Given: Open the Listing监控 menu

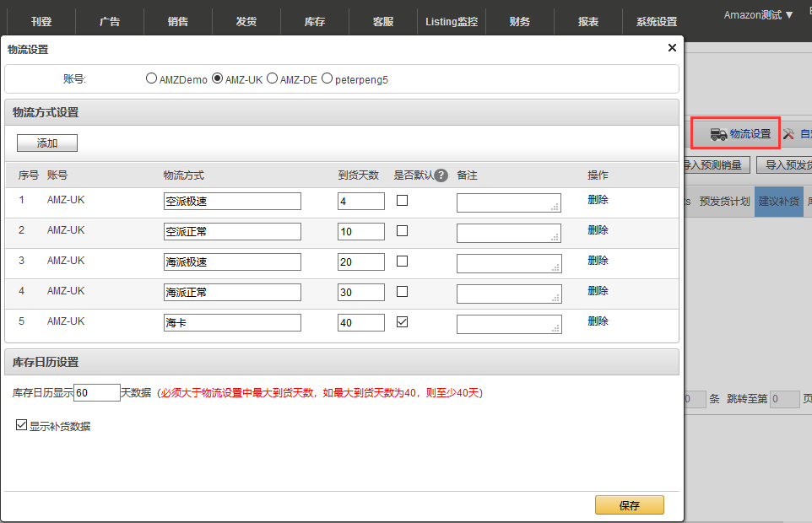Looking at the screenshot, I should pos(452,21).
